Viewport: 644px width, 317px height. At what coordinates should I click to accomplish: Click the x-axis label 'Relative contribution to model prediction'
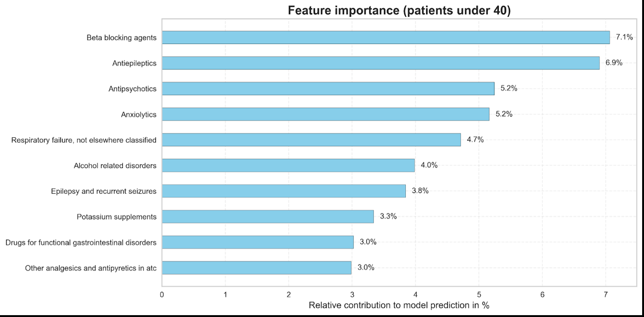399,305
